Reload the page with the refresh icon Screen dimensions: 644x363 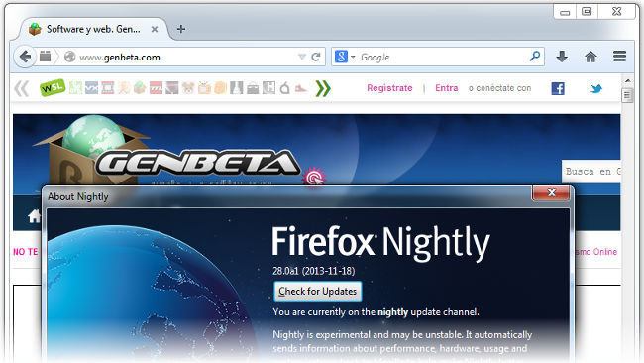316,57
